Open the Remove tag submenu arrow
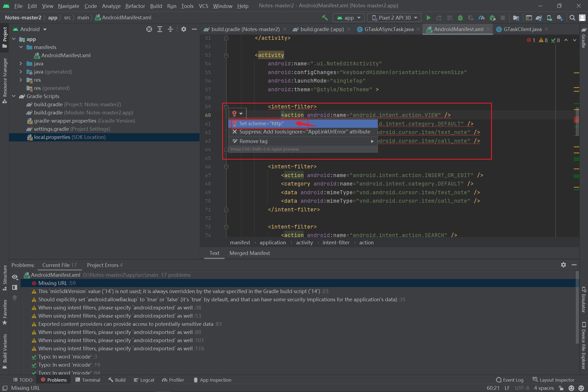This screenshot has height=392, width=588. click(x=372, y=141)
